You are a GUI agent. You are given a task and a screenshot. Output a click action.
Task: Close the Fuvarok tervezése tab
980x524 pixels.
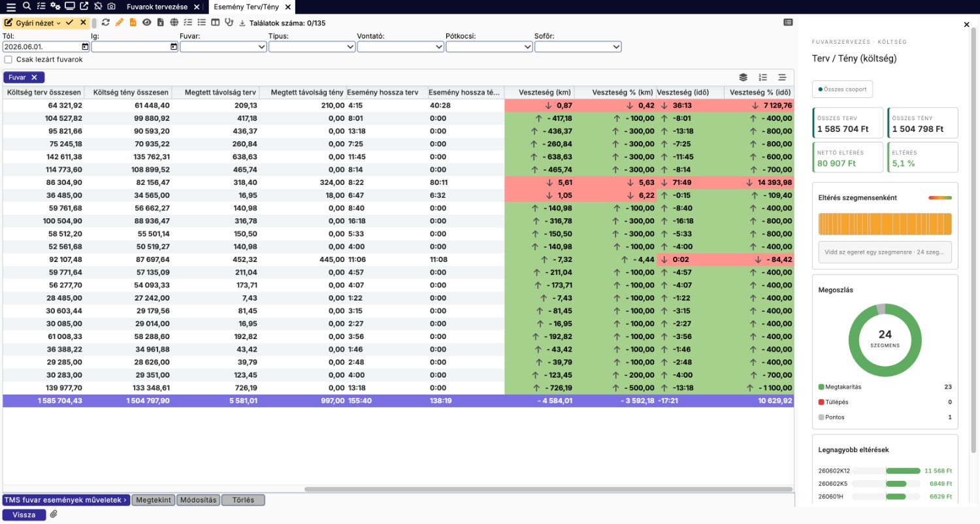pyautogui.click(x=197, y=7)
